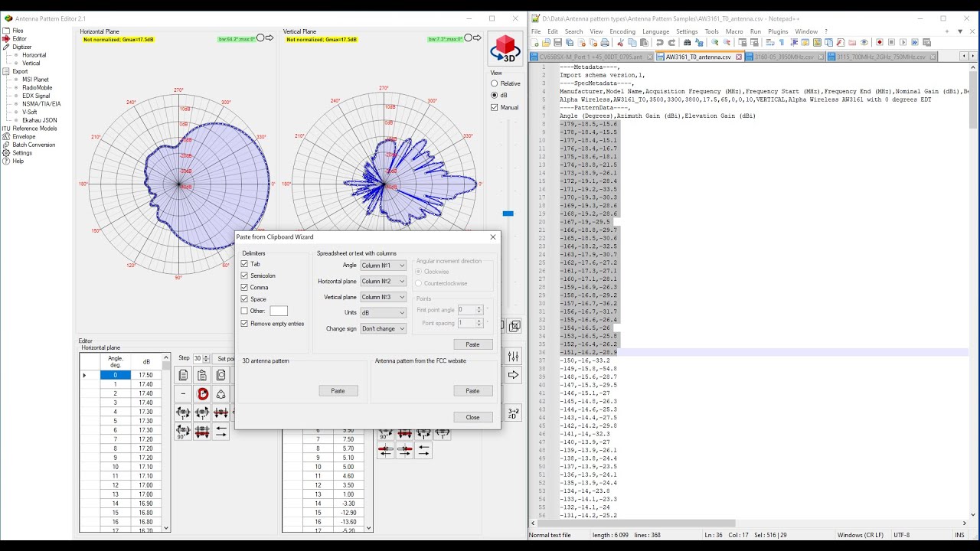The width and height of the screenshot is (980, 551).
Task: Open the 3D view cube button
Action: pos(505,48)
